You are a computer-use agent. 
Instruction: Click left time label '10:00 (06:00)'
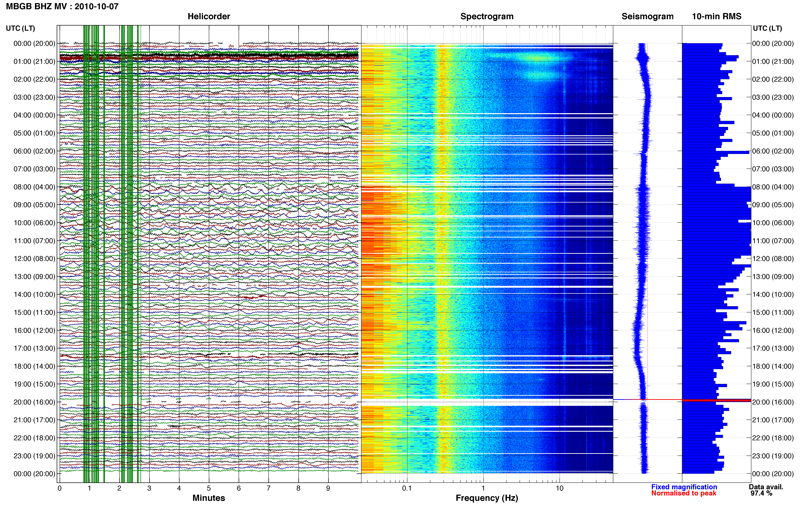[x=34, y=223]
